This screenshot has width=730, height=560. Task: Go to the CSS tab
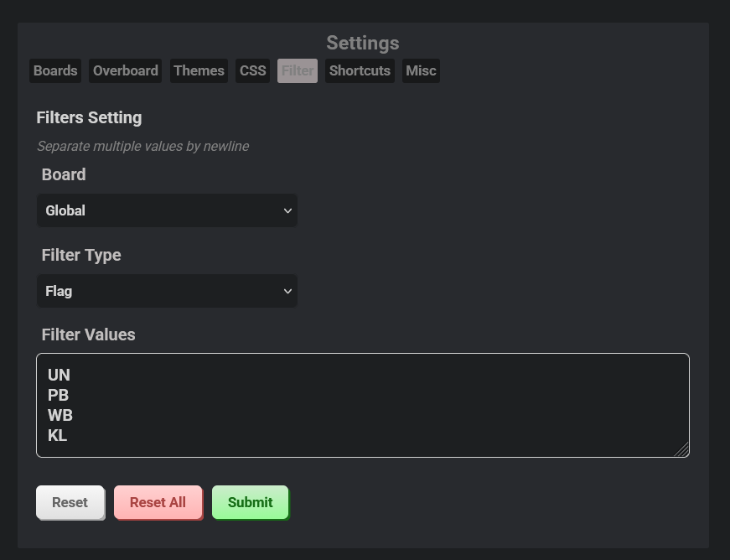(x=252, y=70)
